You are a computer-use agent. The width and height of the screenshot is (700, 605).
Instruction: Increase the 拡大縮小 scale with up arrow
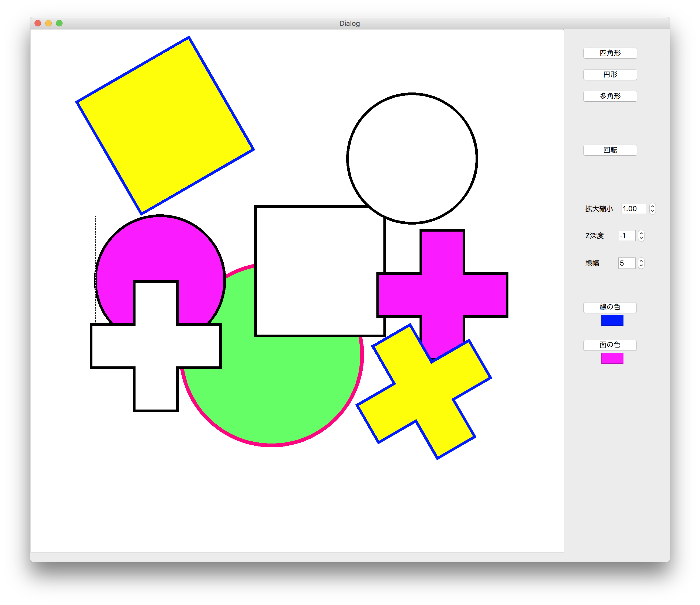click(x=652, y=206)
